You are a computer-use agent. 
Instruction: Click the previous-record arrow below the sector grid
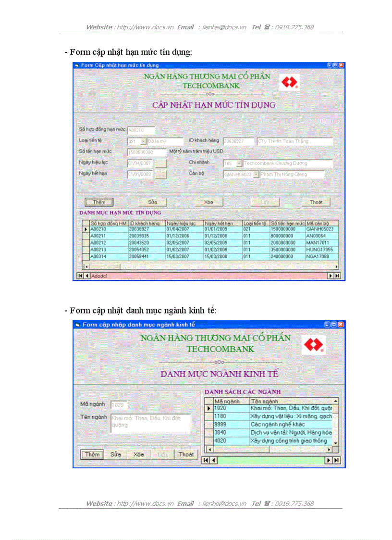(213, 460)
